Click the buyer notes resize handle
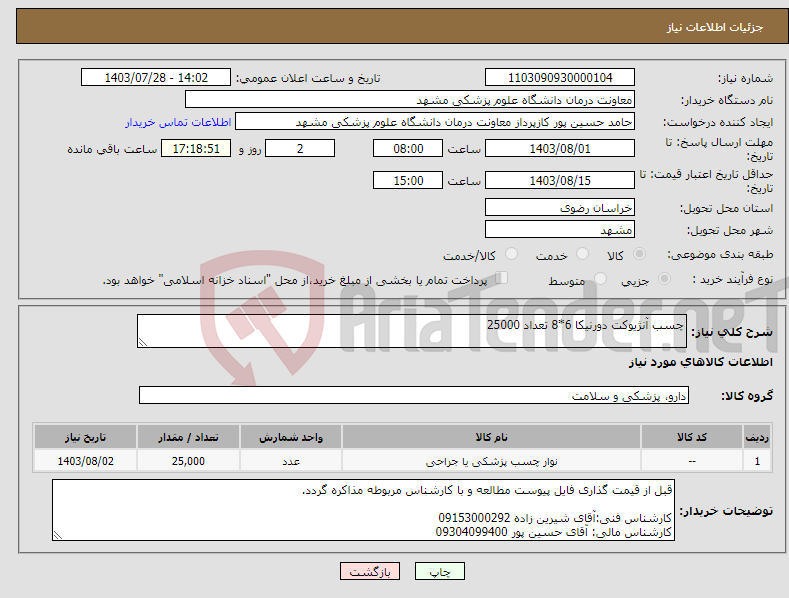 click(58, 536)
